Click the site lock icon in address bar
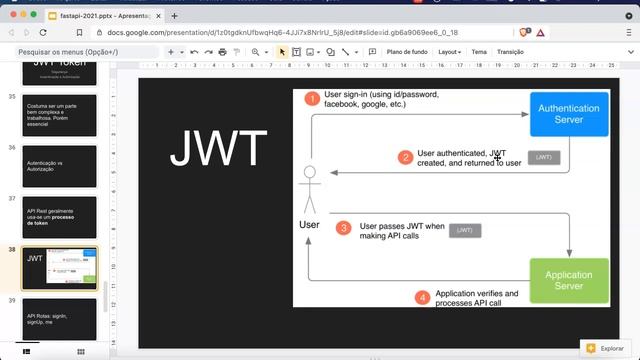Image resolution: width=640 pixels, height=360 pixels. click(99, 32)
